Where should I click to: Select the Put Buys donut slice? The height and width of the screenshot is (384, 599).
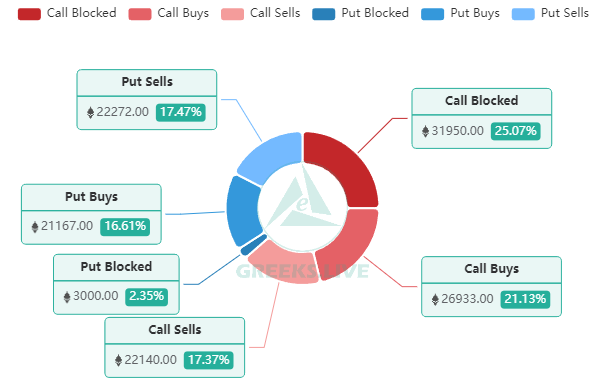pos(242,211)
